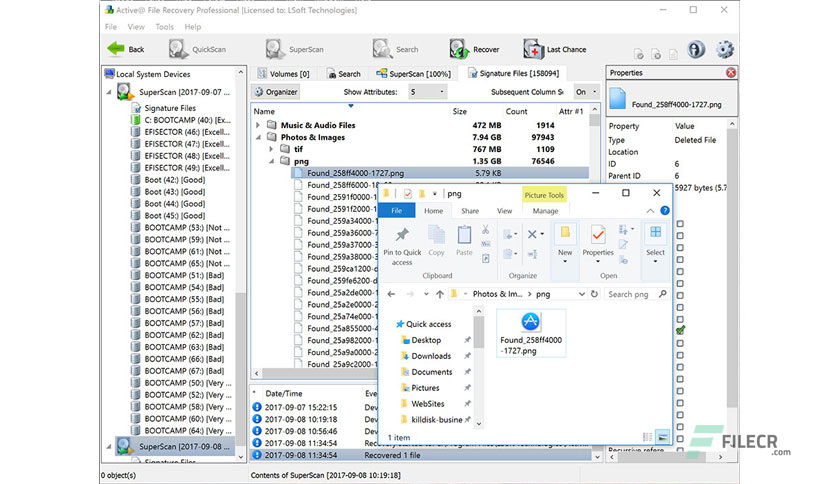The height and width of the screenshot is (484, 836).
Task: Collapse the png folder
Action: click(x=271, y=161)
